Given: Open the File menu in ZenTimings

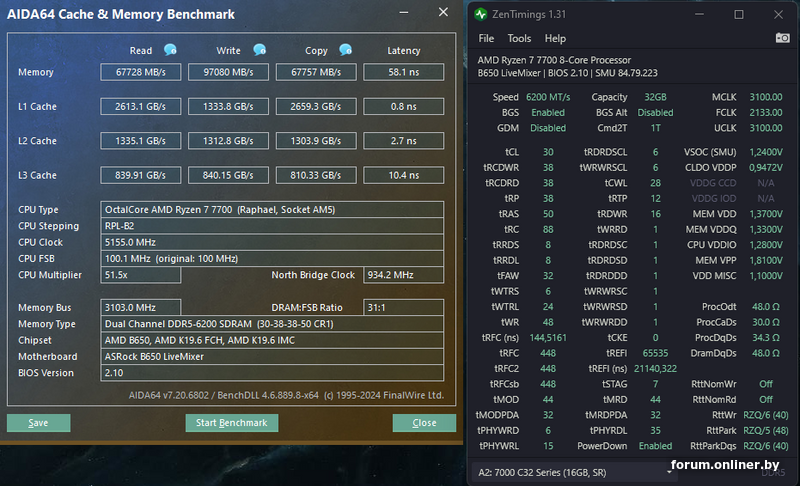Looking at the screenshot, I should [x=486, y=38].
